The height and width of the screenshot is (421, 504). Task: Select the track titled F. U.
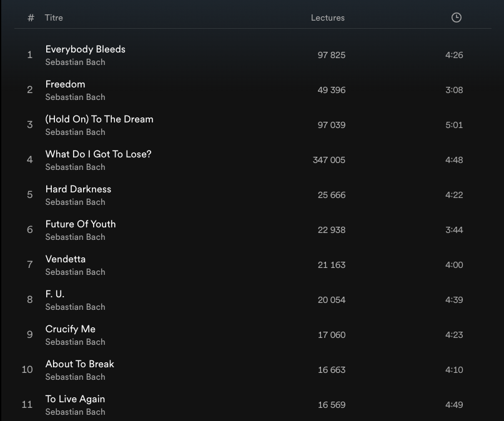[55, 294]
